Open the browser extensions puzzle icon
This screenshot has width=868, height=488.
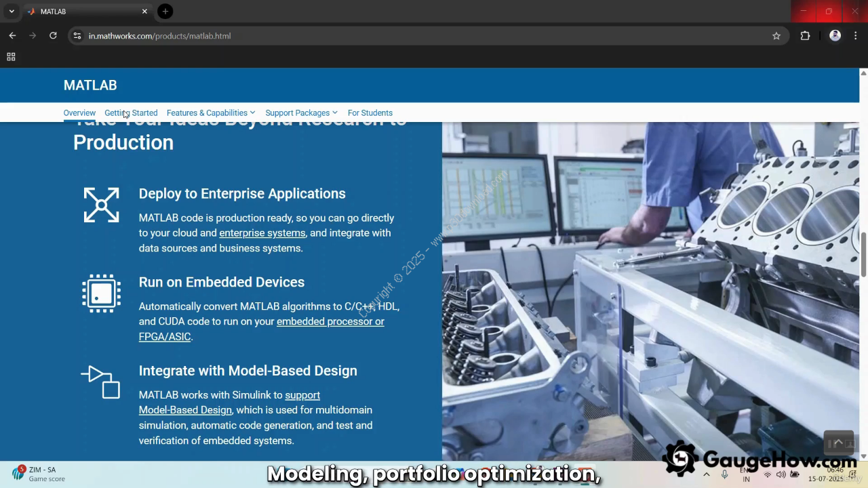[805, 36]
